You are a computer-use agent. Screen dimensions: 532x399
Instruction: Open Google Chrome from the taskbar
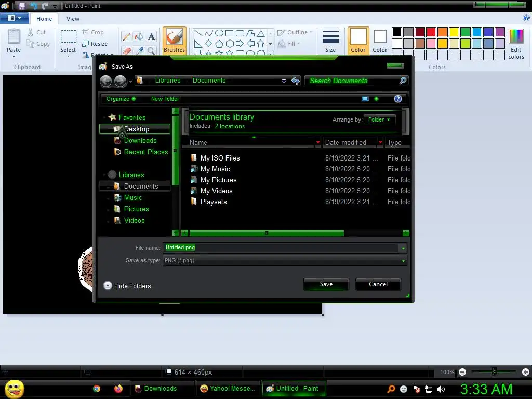97,389
